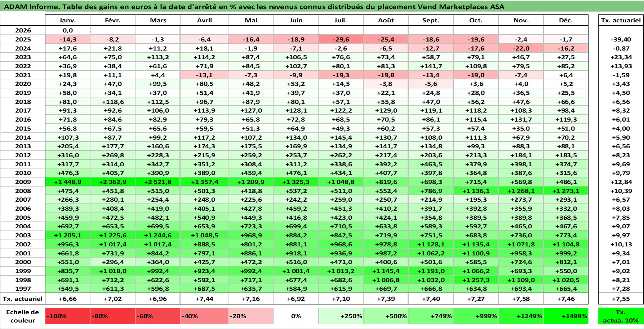Click the -39,40 actuarial rate for 2025
Screen dimensions: 644x329
(x=621, y=39)
